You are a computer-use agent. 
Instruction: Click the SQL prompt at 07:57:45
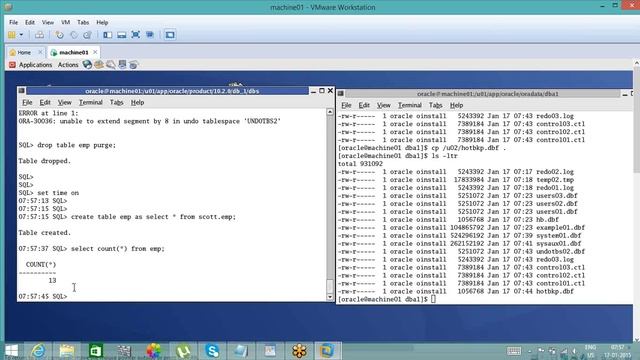coord(43,296)
